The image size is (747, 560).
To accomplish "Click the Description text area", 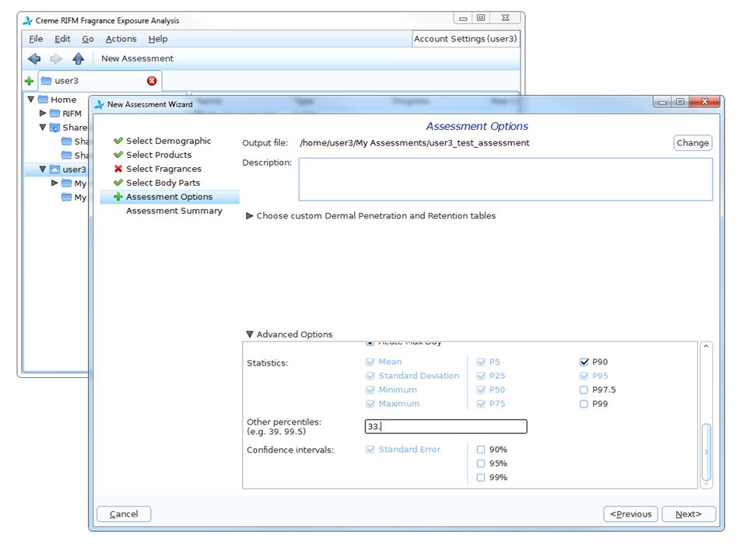I will [506, 180].
